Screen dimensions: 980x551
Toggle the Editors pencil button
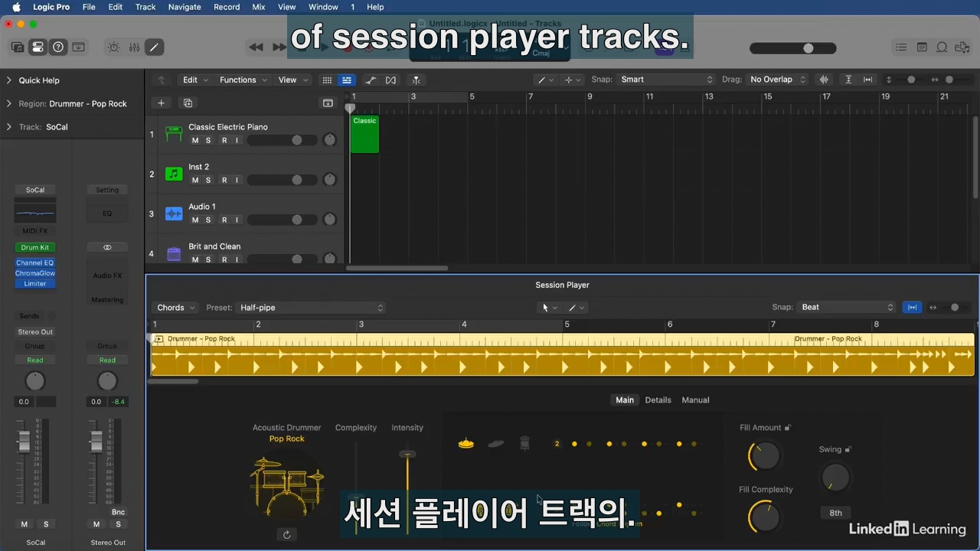coord(154,47)
